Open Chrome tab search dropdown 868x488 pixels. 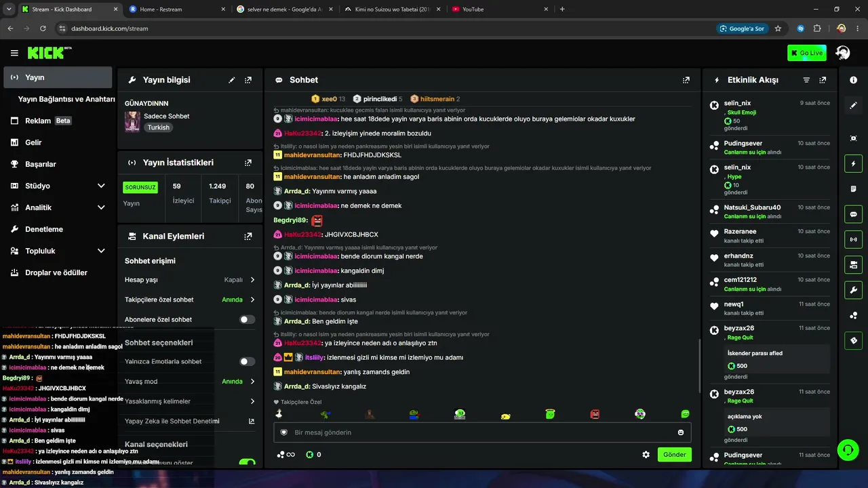pos(9,9)
